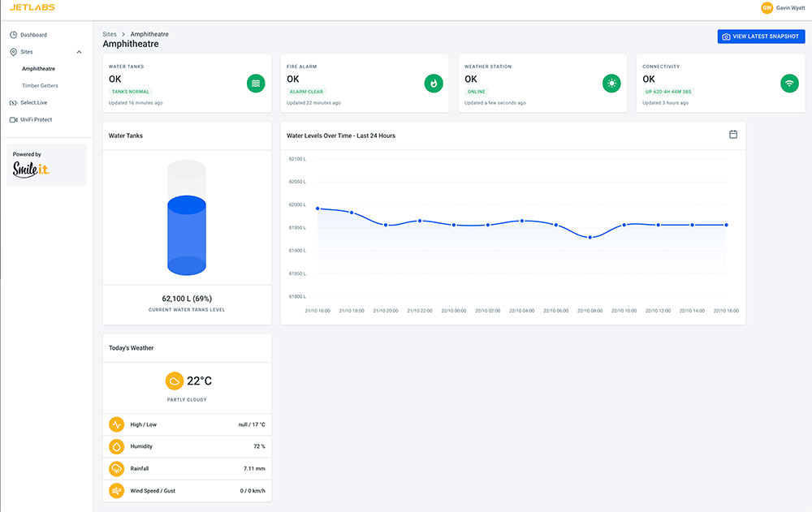Click the green fire alarm flame icon
The width and height of the screenshot is (812, 512).
tap(434, 84)
